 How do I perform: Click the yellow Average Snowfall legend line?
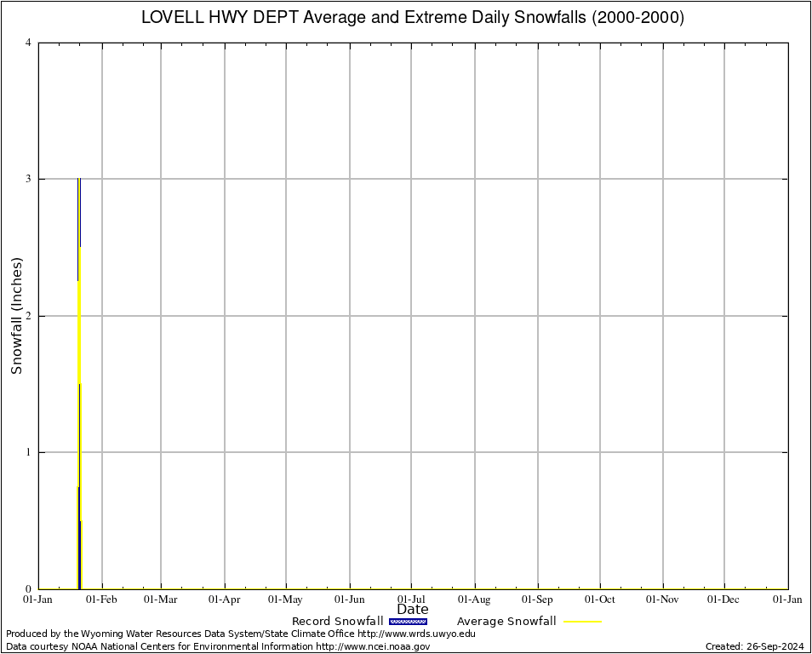click(x=582, y=622)
